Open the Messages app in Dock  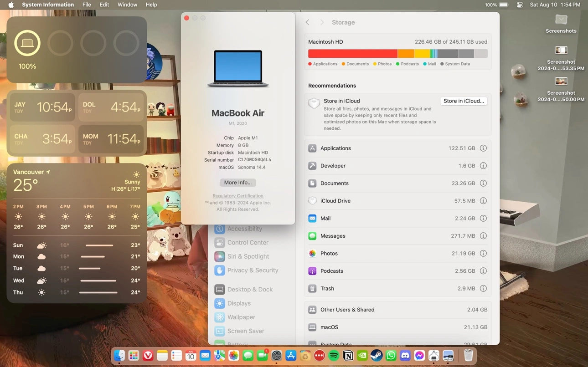(x=248, y=355)
